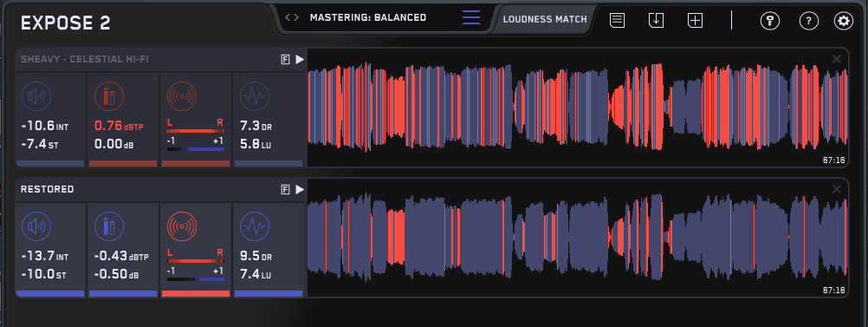
Task: Toggle Loudness Match mode
Action: (x=545, y=19)
